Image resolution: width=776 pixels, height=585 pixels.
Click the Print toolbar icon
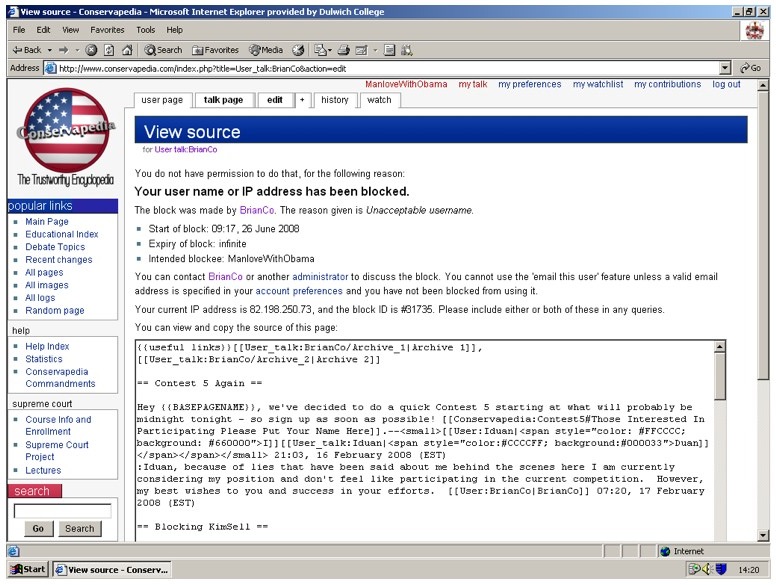point(344,50)
